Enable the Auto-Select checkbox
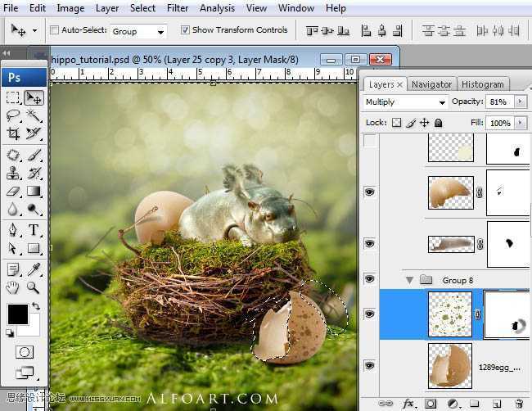 (x=55, y=30)
